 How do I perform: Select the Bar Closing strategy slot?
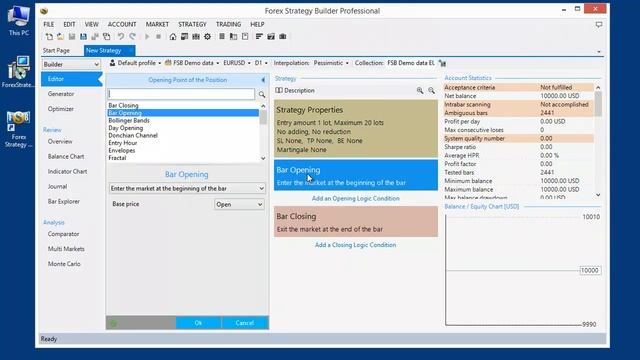click(356, 222)
